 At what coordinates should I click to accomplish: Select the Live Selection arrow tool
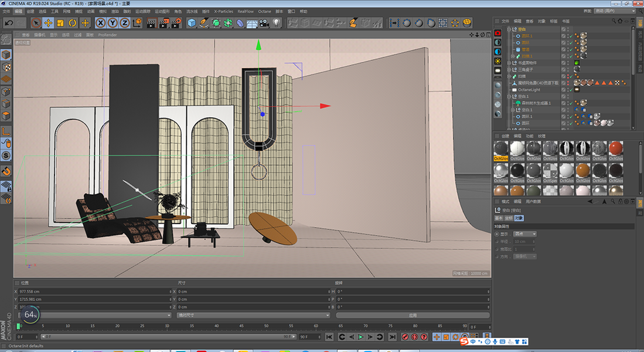click(x=36, y=23)
